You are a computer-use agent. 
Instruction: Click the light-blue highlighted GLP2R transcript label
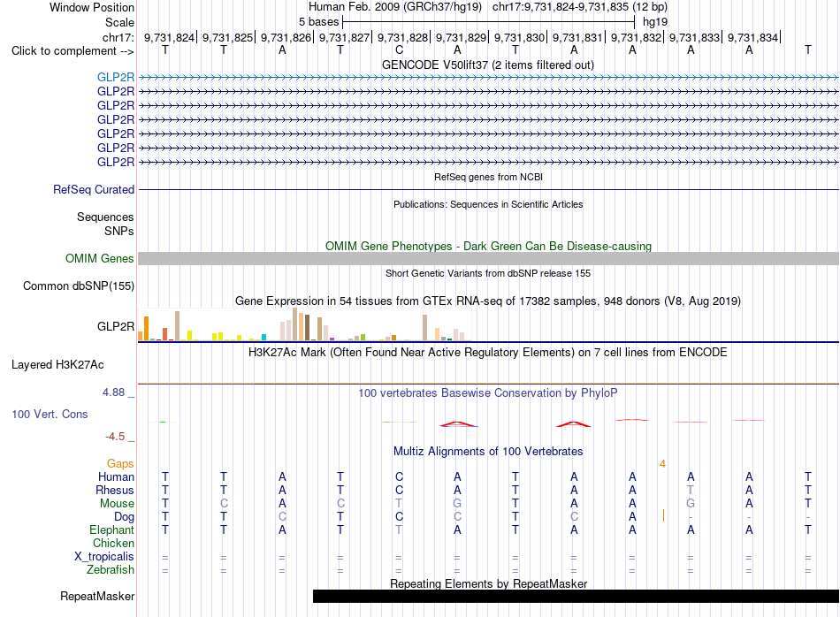[x=116, y=77]
